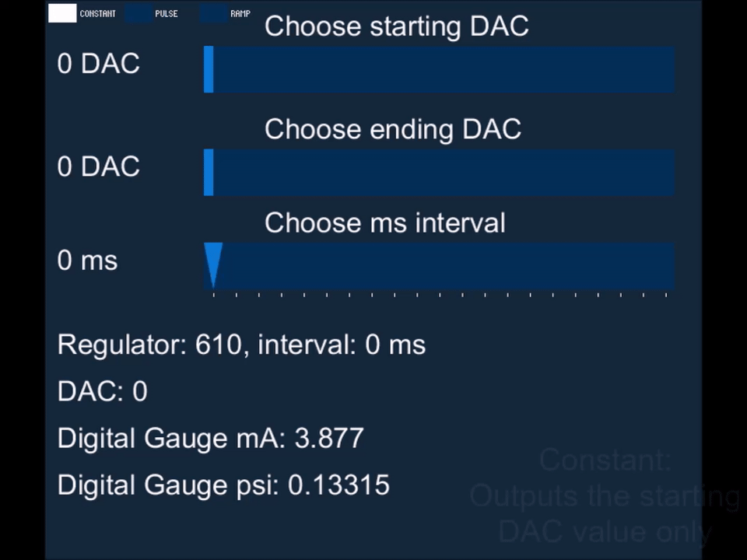The height and width of the screenshot is (560, 747).
Task: Click the 0 ms interval value label
Action: pyautogui.click(x=87, y=261)
